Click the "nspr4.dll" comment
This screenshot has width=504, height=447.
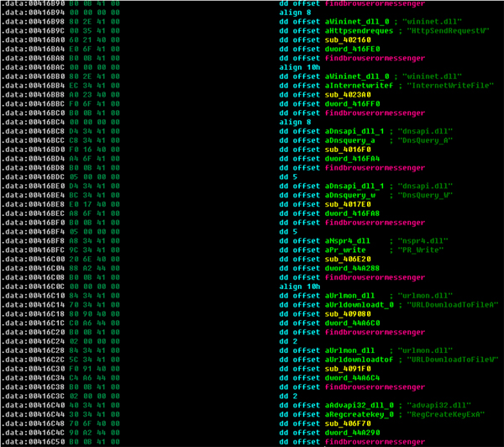423,241
